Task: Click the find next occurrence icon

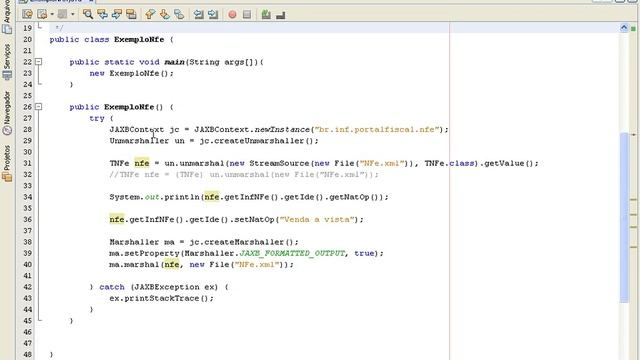Action: (x=117, y=14)
